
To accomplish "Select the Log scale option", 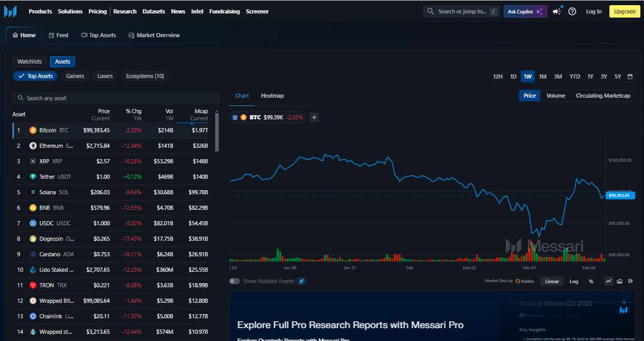I will [x=574, y=281].
